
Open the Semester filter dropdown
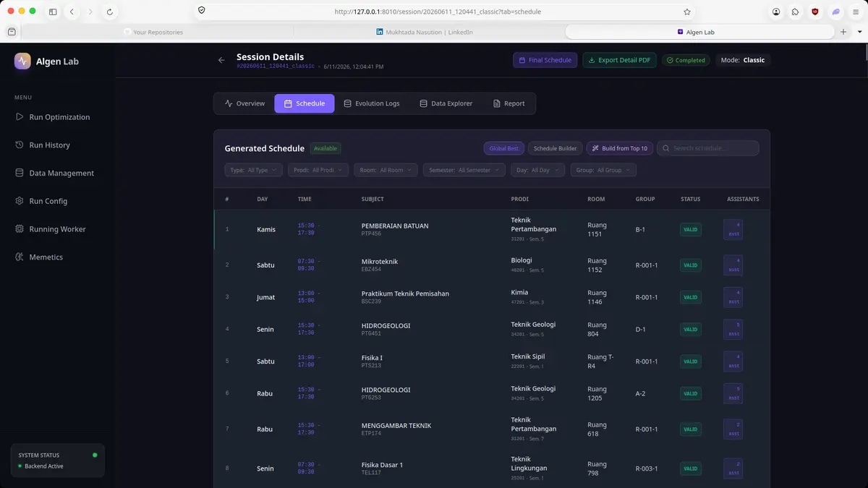[464, 170]
